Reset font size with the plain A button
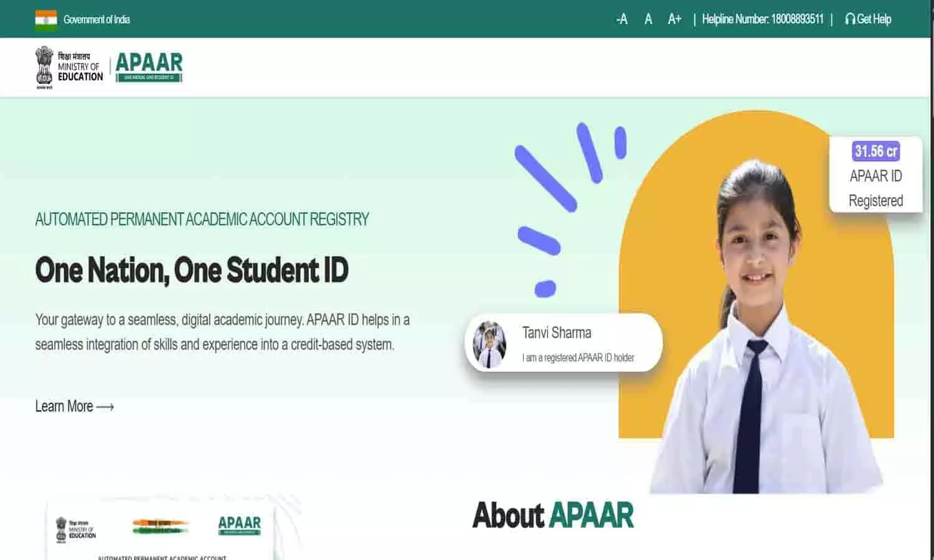The image size is (934, 560). (x=648, y=19)
